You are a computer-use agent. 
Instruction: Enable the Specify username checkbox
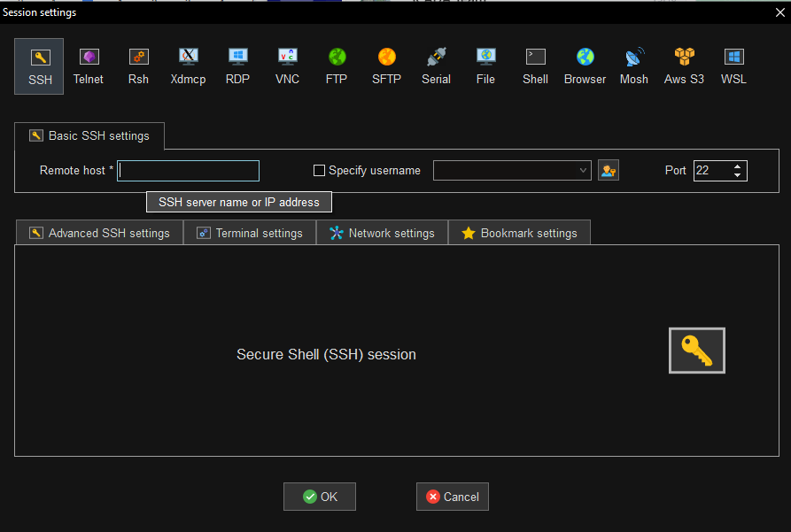pos(320,171)
